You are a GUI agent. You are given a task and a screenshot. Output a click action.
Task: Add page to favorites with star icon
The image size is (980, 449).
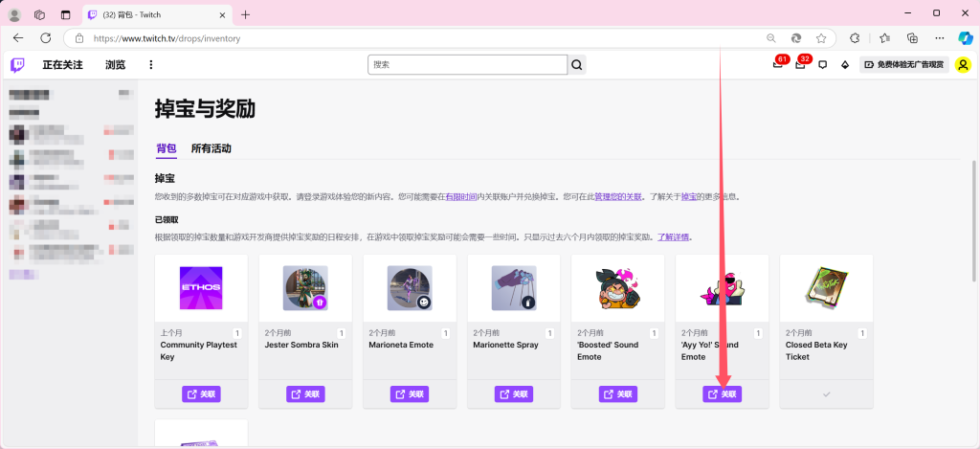pyautogui.click(x=821, y=38)
